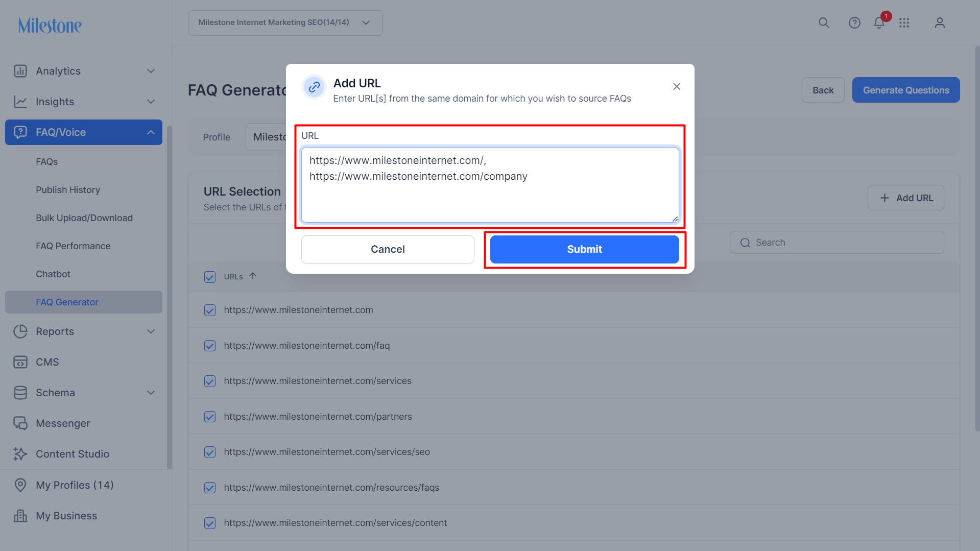Click the Milestone logo
Image resolution: width=980 pixels, height=551 pixels.
(x=50, y=25)
